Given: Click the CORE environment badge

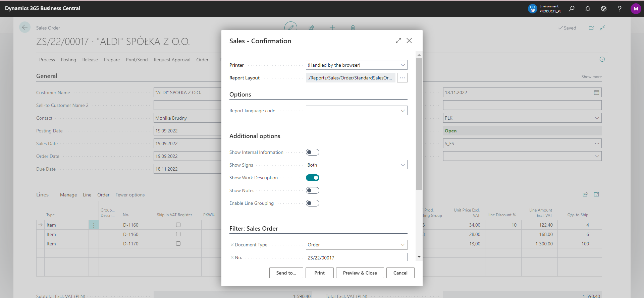Looking at the screenshot, I should tap(532, 9).
